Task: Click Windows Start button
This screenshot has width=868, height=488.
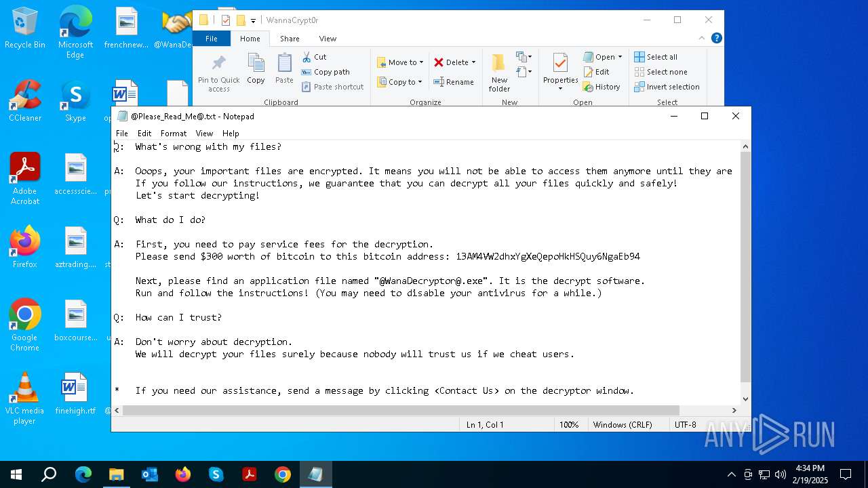Action: tap(16, 474)
